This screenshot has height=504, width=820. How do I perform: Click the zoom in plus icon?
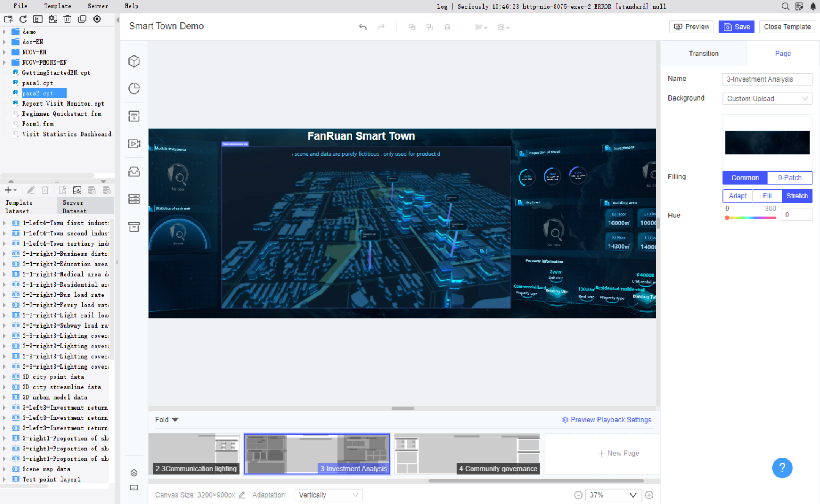click(649, 495)
